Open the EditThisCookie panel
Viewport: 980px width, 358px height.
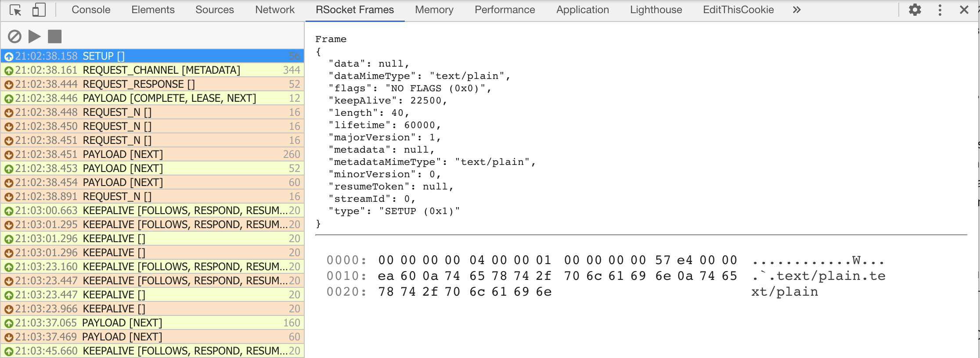coord(739,9)
